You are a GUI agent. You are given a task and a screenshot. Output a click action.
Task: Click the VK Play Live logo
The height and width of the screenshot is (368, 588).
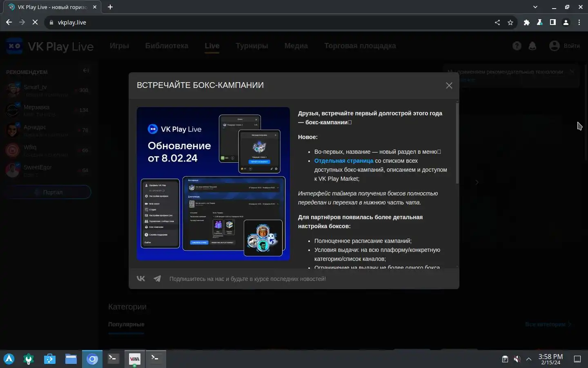(50, 46)
